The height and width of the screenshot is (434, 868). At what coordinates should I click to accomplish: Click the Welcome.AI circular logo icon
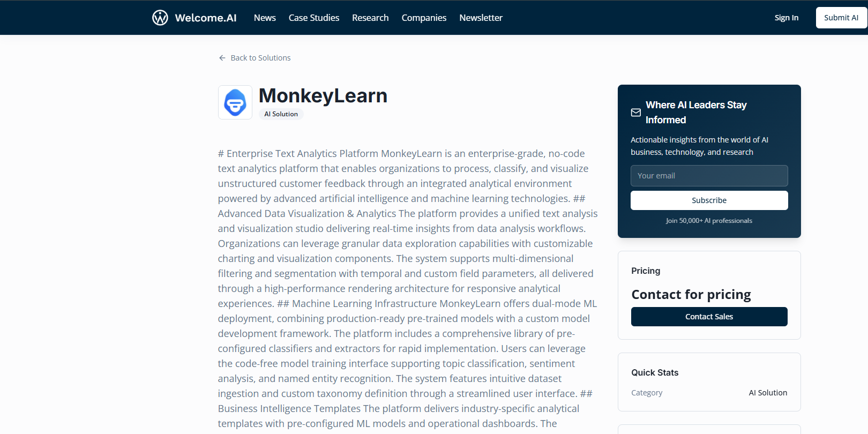[160, 18]
